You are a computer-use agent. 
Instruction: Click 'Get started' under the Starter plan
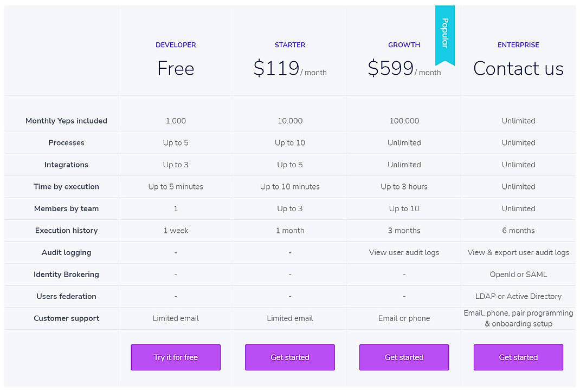tap(289, 357)
